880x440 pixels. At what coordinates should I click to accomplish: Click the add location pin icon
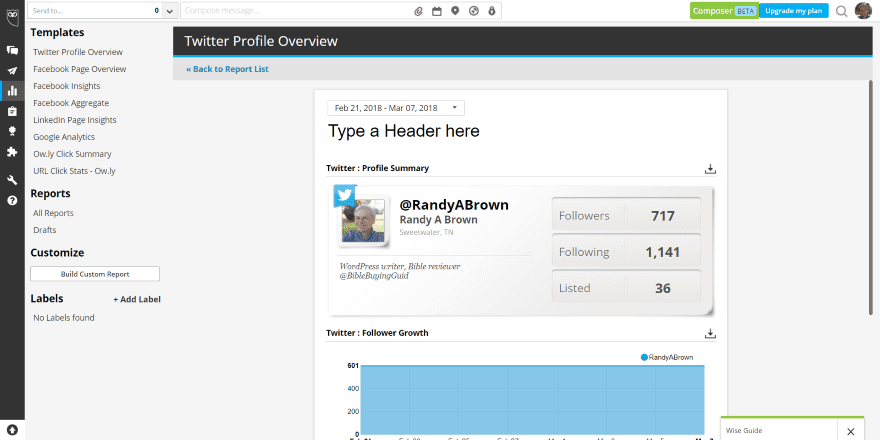pyautogui.click(x=455, y=10)
